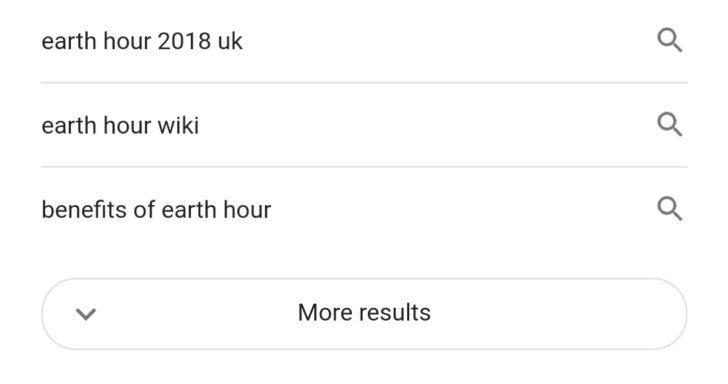
Task: Click the word 'wiki' in second suggestion
Action: pos(178,125)
